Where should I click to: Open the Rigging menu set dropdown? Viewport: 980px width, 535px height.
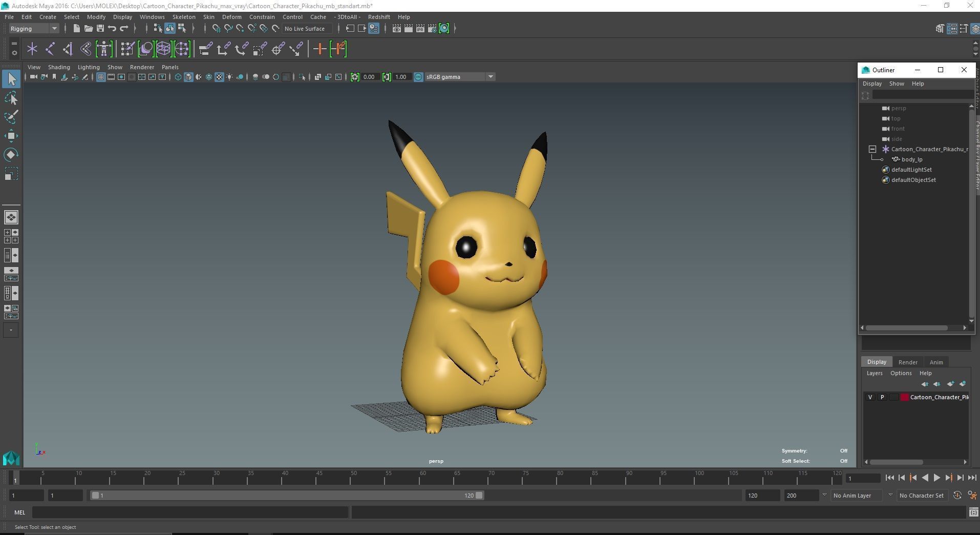[34, 29]
